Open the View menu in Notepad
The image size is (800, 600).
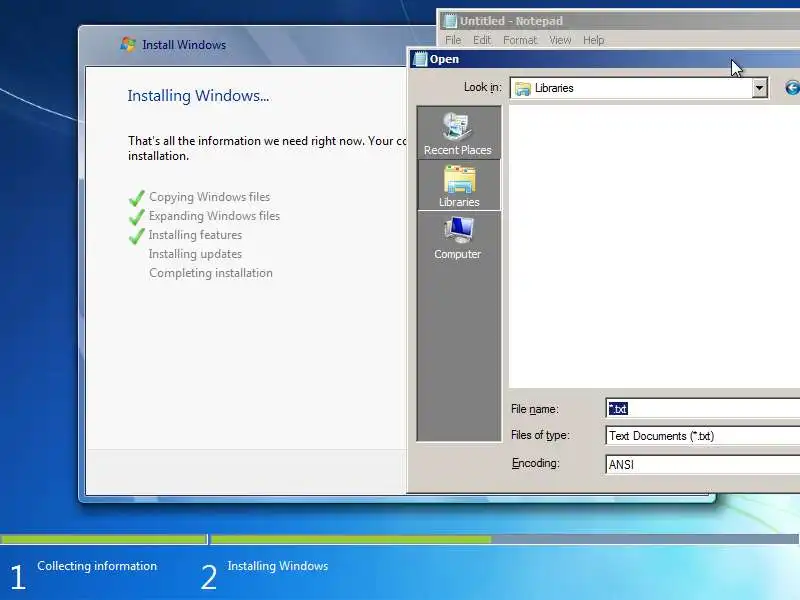560,40
